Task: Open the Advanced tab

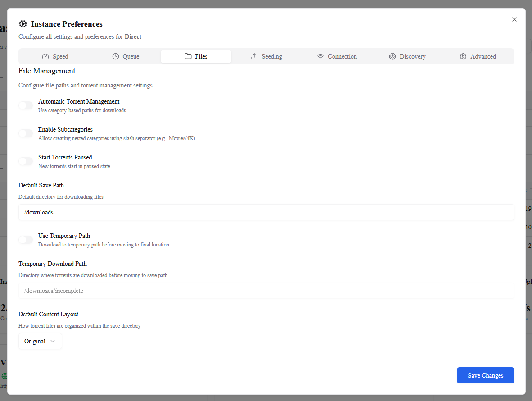Action: point(478,56)
